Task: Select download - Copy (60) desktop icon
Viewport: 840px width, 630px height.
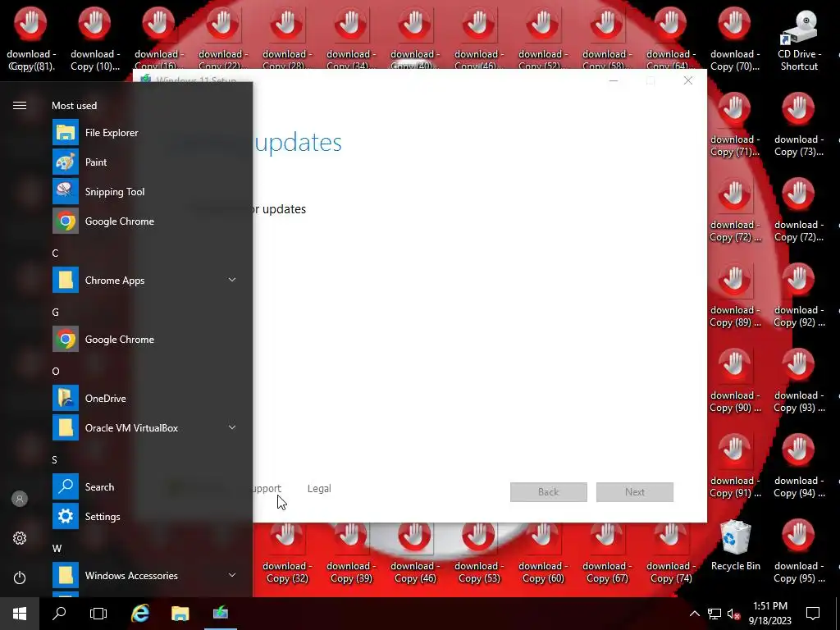Action: 543,554
